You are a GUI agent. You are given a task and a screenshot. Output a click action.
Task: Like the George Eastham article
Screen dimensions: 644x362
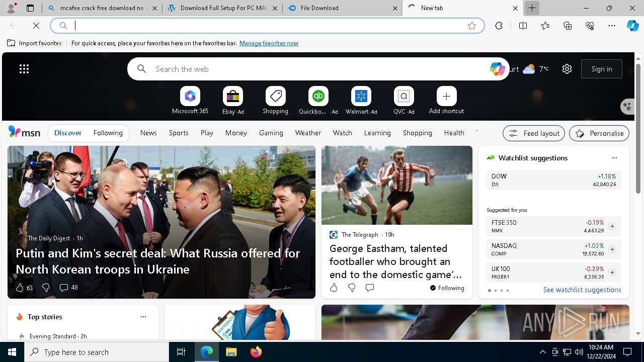pos(334,288)
